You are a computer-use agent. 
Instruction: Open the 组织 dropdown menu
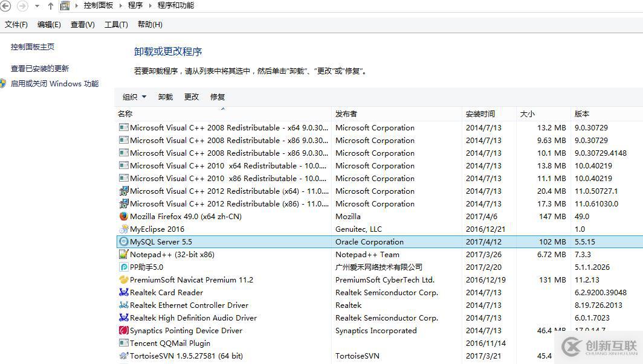click(134, 97)
